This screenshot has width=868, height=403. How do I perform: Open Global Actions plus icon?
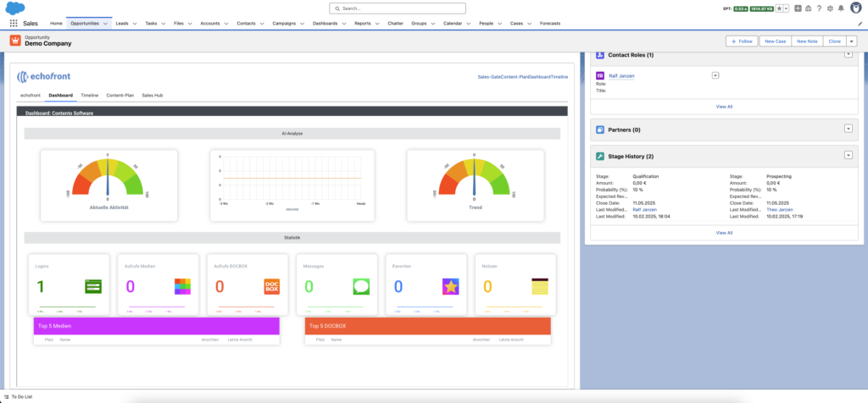coord(798,8)
